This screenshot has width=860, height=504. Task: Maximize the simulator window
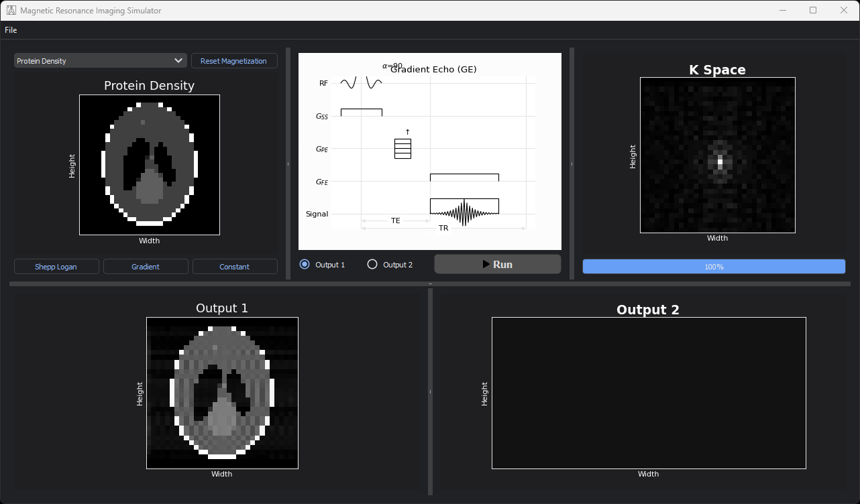click(813, 11)
